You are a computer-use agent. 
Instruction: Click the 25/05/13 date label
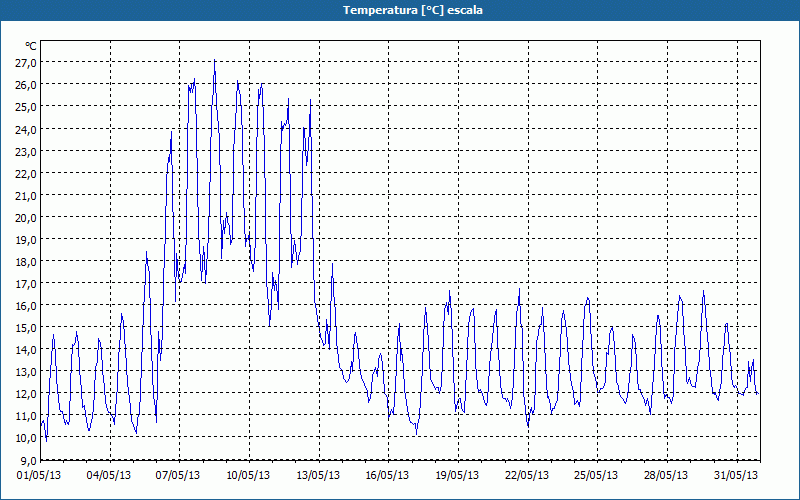(596, 475)
